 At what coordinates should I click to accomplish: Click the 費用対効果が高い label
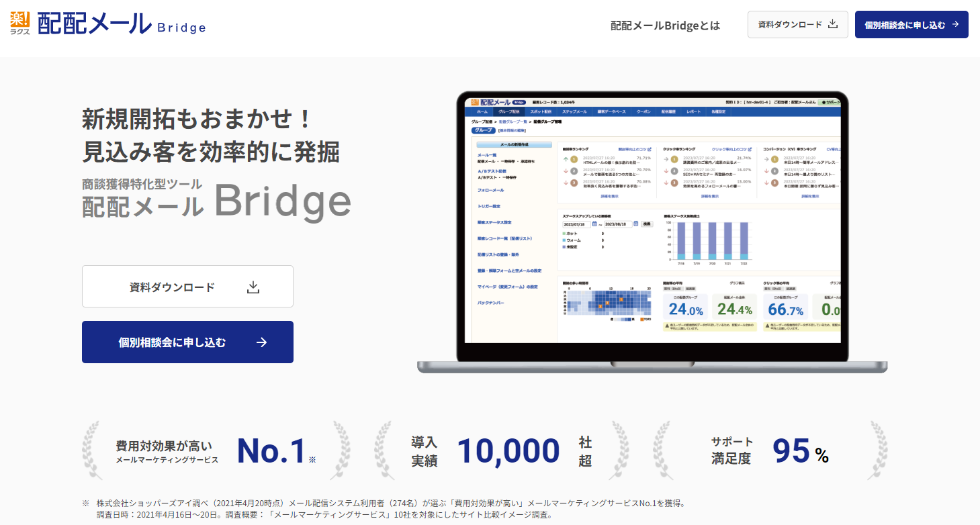pos(163,445)
